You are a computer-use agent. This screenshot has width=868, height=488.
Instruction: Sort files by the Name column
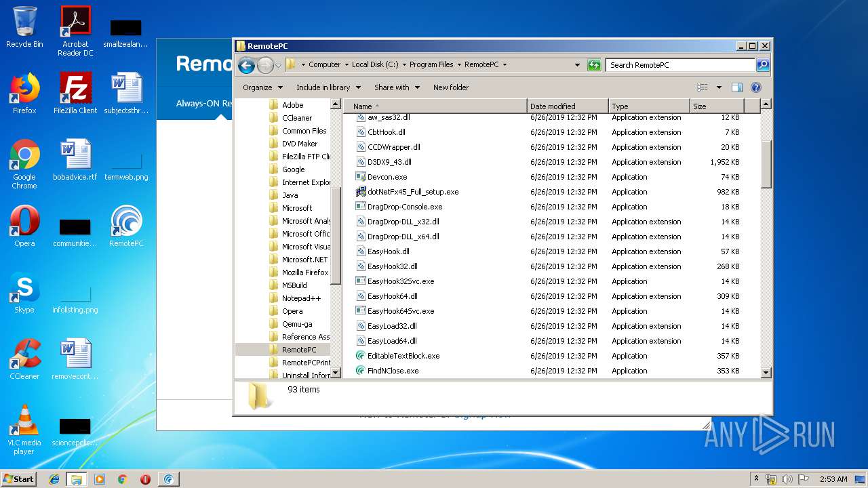pos(435,106)
